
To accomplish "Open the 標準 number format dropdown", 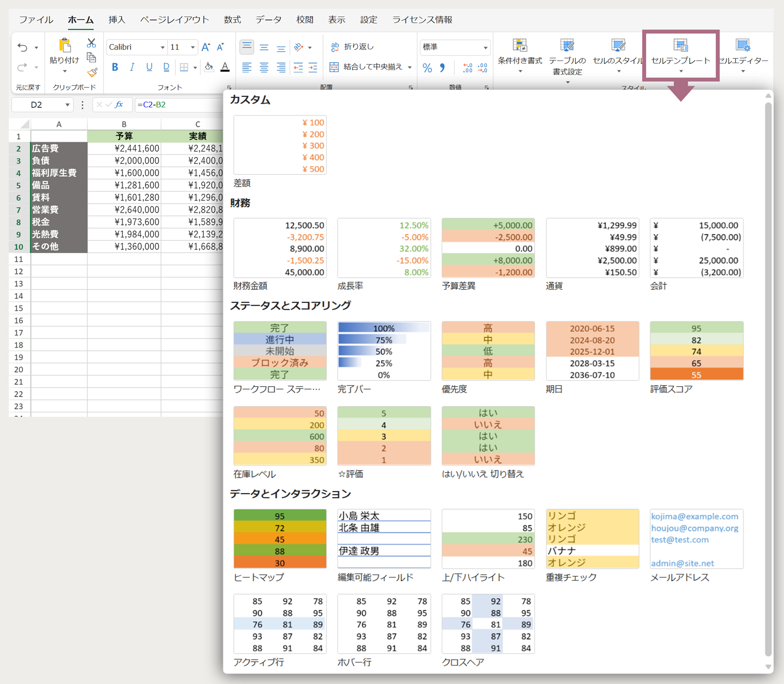I will pos(485,47).
